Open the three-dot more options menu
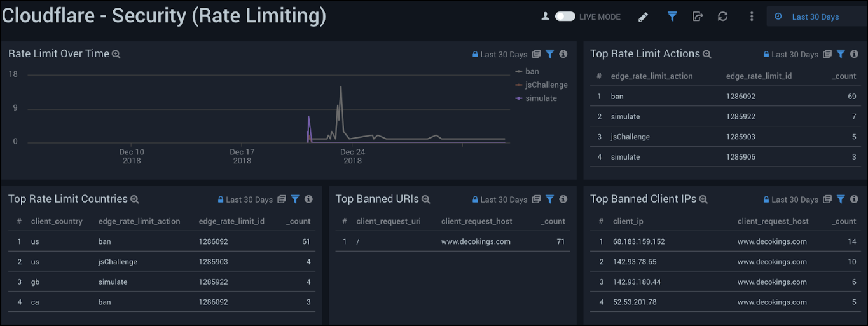The image size is (868, 326). click(752, 17)
